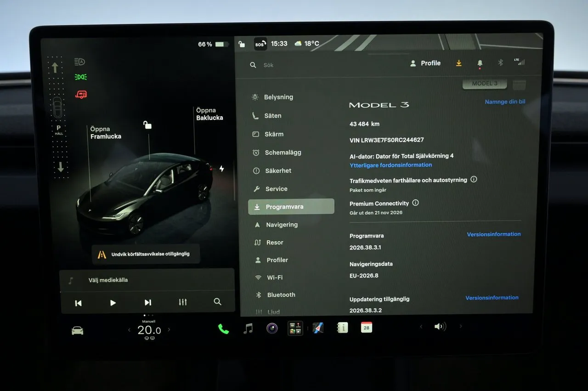Open Versionsinformation for Programvara
The image size is (588, 391).
[x=494, y=234]
